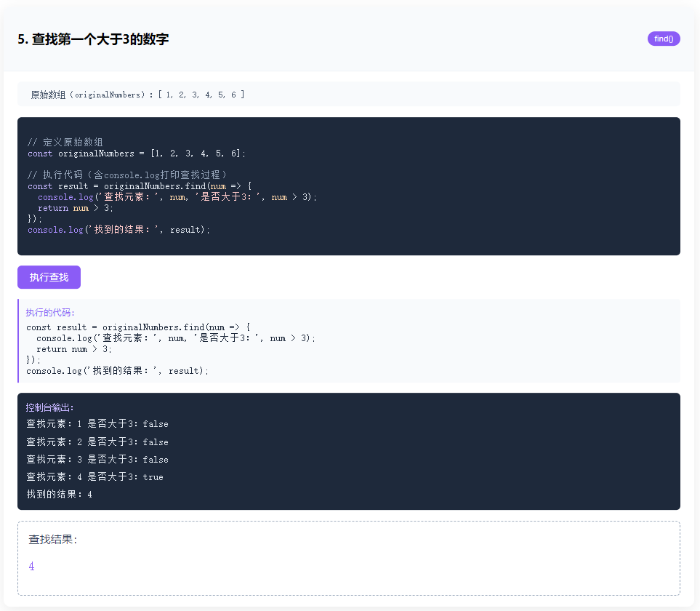Click the const result line in the 执行的代码 panel

point(138,327)
